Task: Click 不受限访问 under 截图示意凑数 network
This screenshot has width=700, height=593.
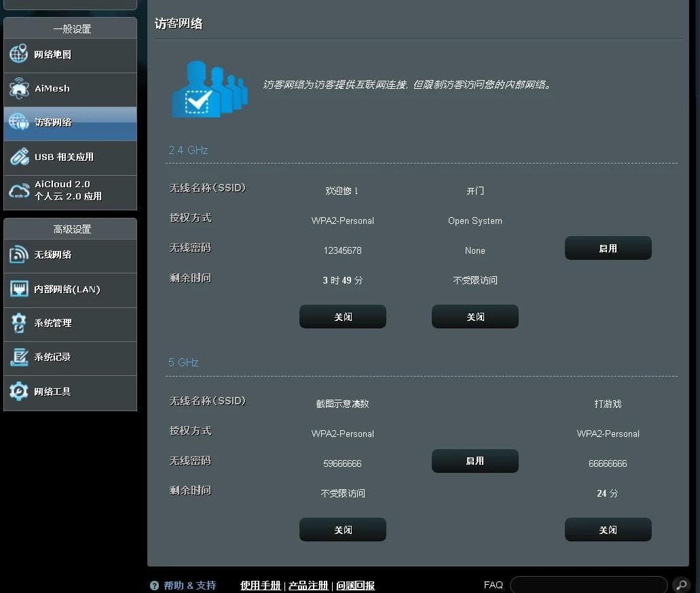Action: (343, 493)
